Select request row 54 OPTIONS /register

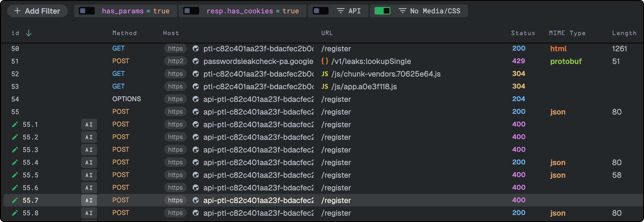[x=246, y=99]
